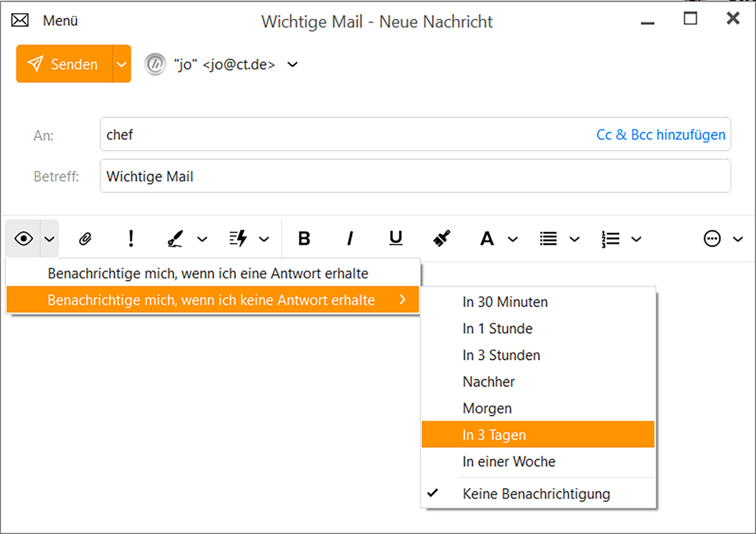Click the font color A icon
The image size is (756, 534).
click(487, 238)
